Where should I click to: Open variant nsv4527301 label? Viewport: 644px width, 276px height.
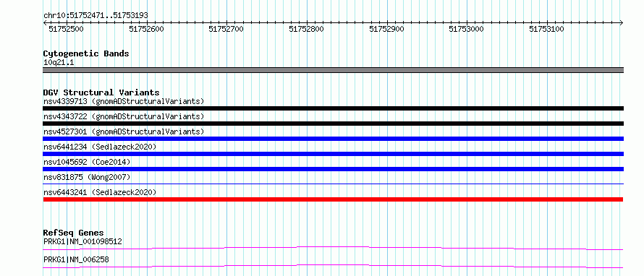[124, 131]
